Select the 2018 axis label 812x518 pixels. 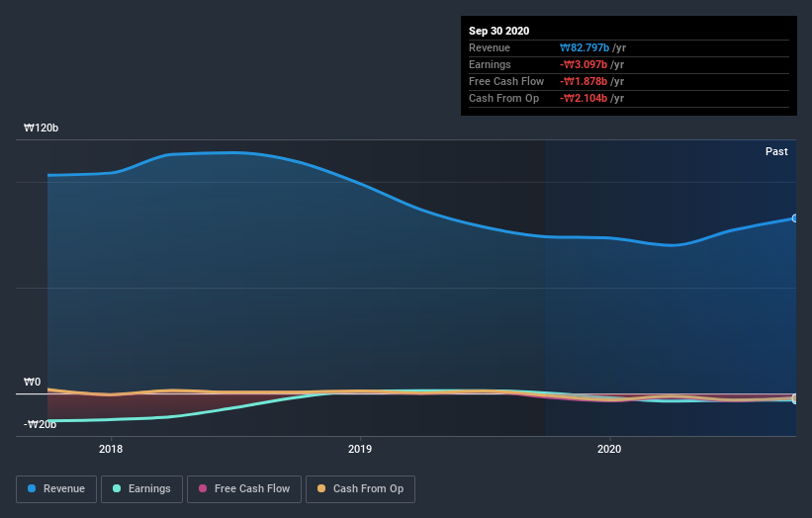(111, 449)
